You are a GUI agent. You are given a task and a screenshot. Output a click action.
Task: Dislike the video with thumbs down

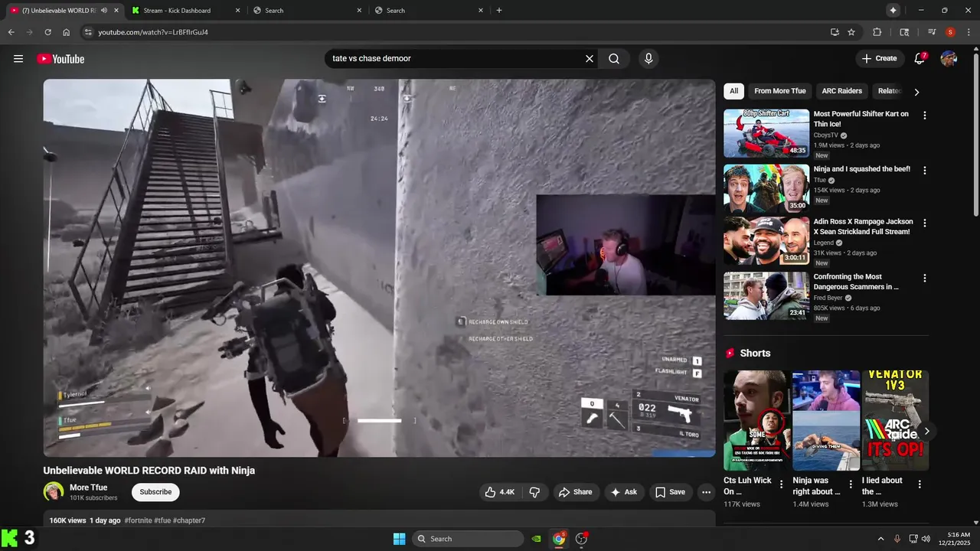(x=535, y=492)
